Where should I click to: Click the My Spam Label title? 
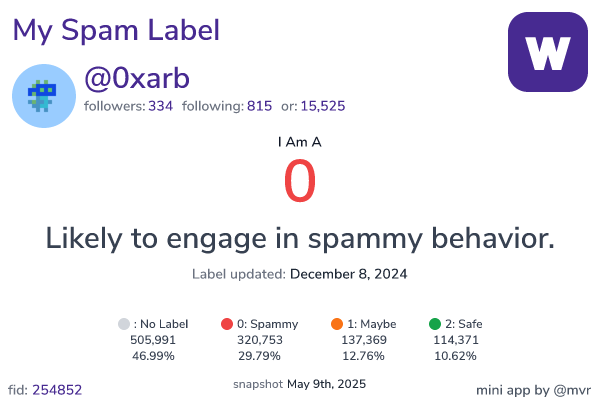coord(116,30)
